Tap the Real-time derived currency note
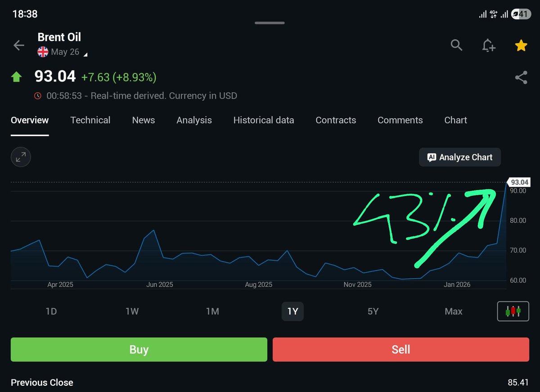Screen dimensions: 540x392 [142, 96]
